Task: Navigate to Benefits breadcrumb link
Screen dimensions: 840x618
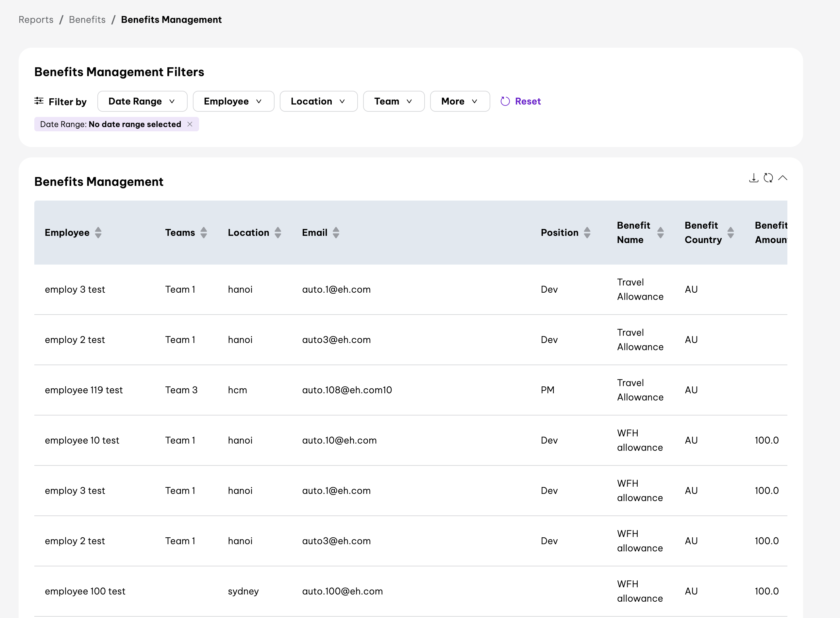Action: click(x=87, y=20)
